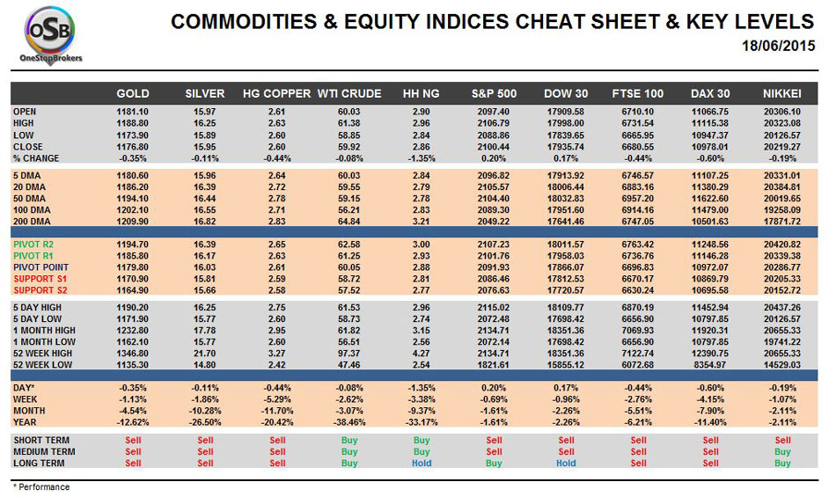Click Gold's short term Sell signal
Image resolution: width=836 pixels, height=504 pixels.
click(x=133, y=440)
